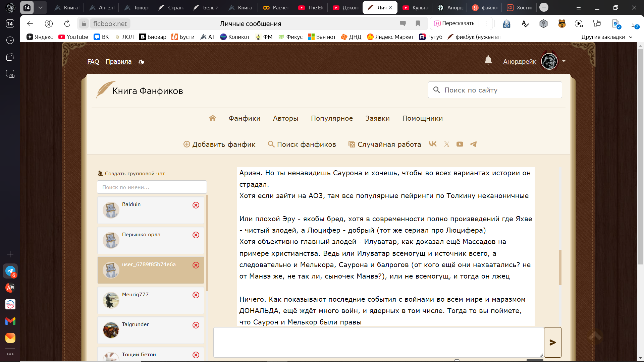Click the Поиск по имени search field
This screenshot has width=644, height=362.
[152, 187]
